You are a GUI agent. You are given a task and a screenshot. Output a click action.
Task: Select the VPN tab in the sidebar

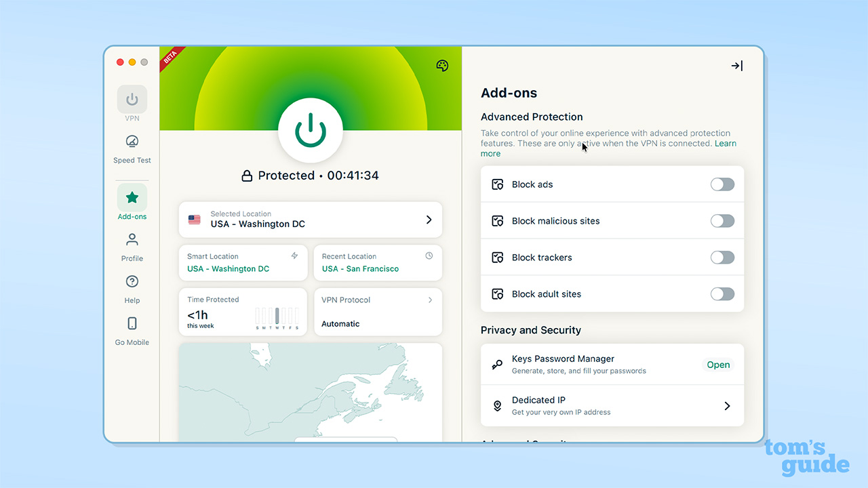(132, 100)
